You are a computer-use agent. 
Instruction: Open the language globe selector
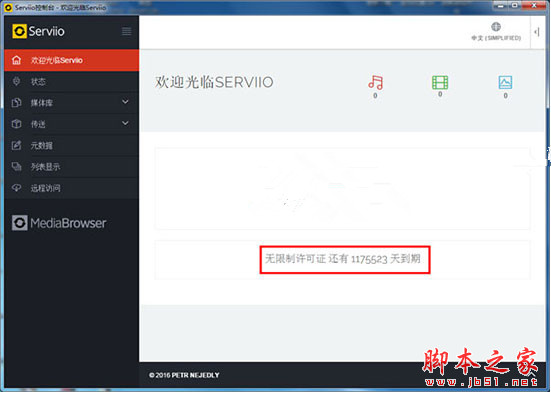click(496, 27)
